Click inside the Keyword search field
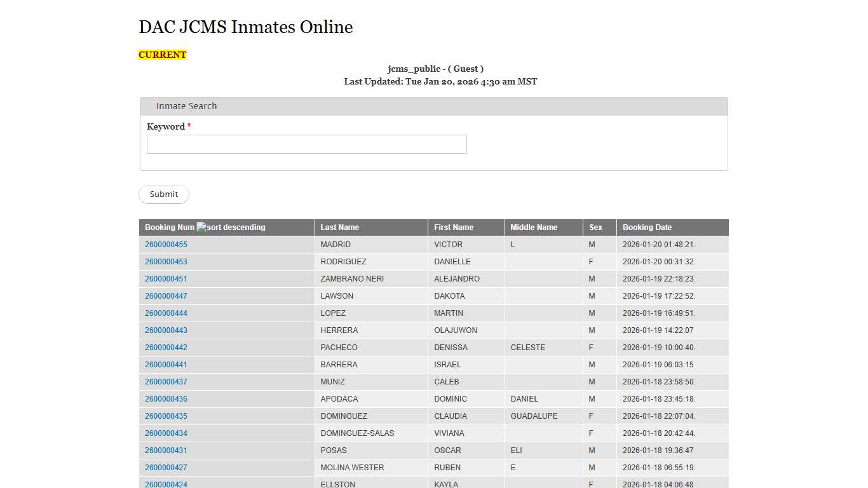Screen dimensions: 868x488 (306, 144)
